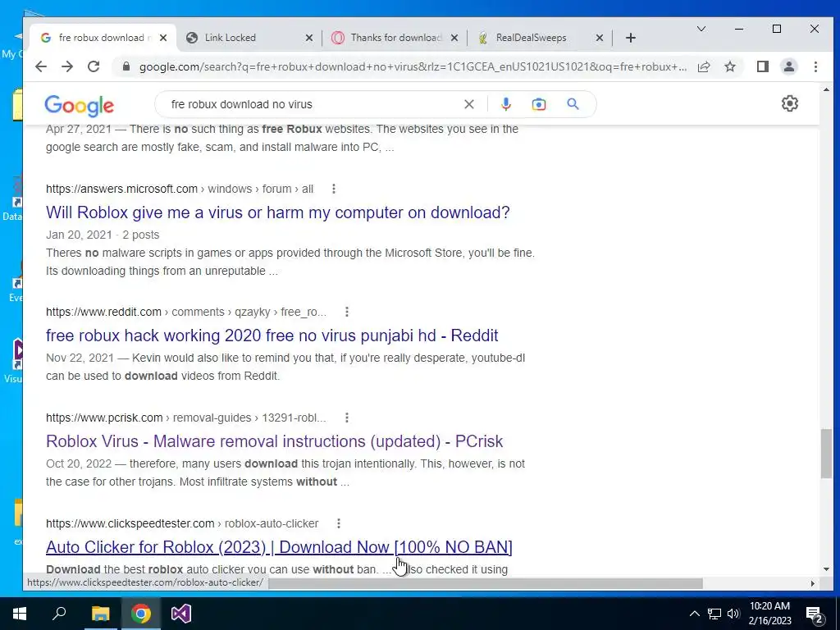Screen dimensions: 840x630
Task: Click the Google search magnifier button
Action: pyautogui.click(x=573, y=104)
